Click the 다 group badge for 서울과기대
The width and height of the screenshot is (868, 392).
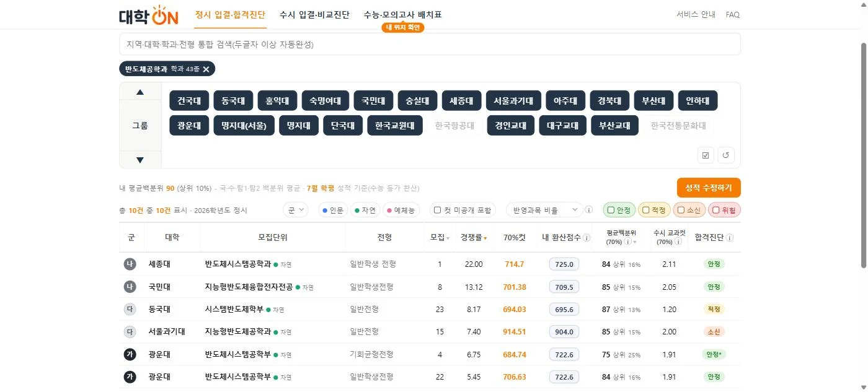[x=130, y=332]
